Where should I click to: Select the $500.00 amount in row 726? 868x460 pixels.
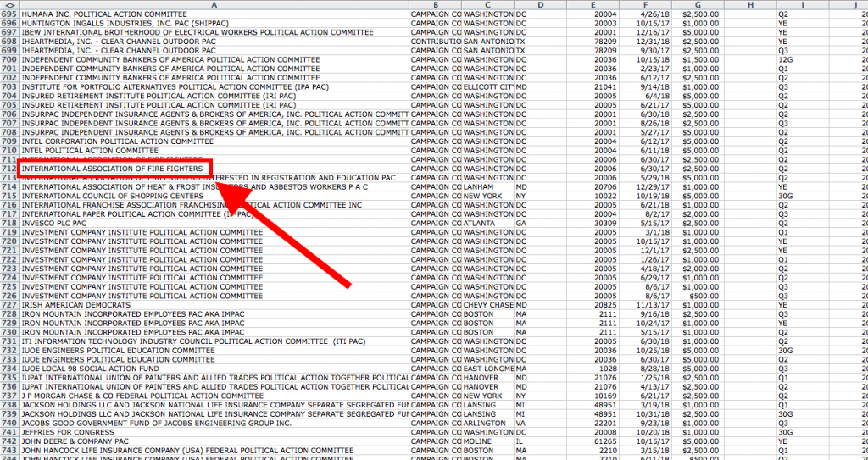698,297
